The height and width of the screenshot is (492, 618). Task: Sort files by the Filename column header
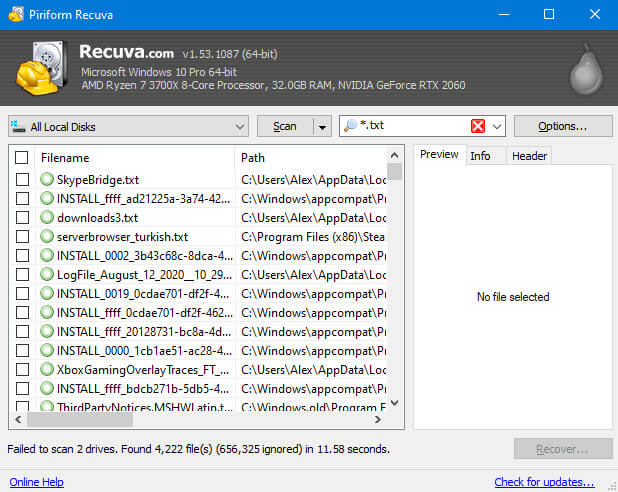pos(135,158)
